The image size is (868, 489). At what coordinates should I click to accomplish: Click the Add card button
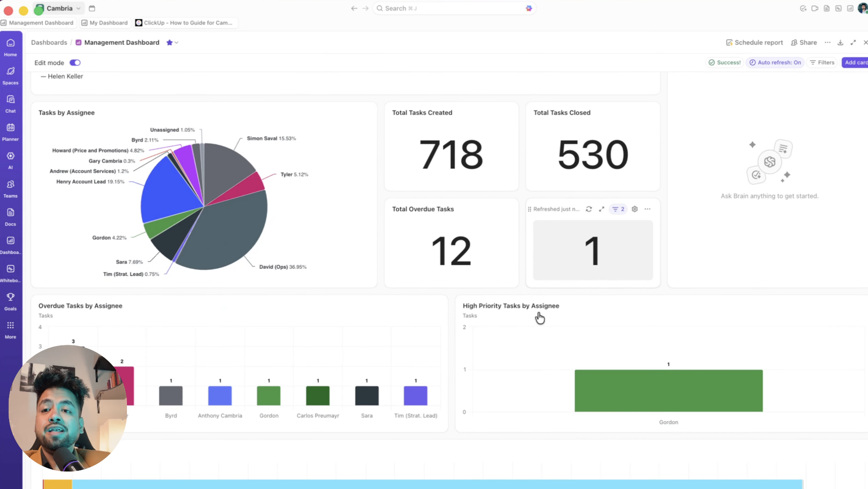pos(855,62)
